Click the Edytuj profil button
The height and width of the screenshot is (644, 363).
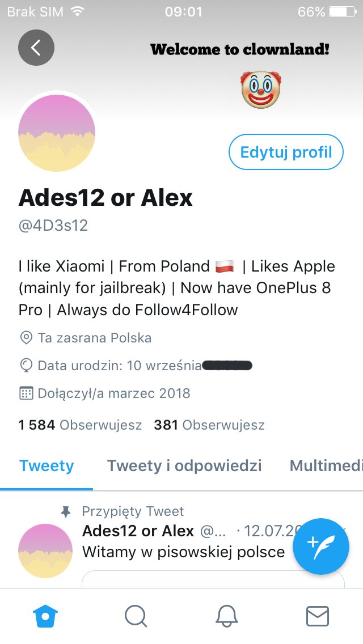coord(286,152)
